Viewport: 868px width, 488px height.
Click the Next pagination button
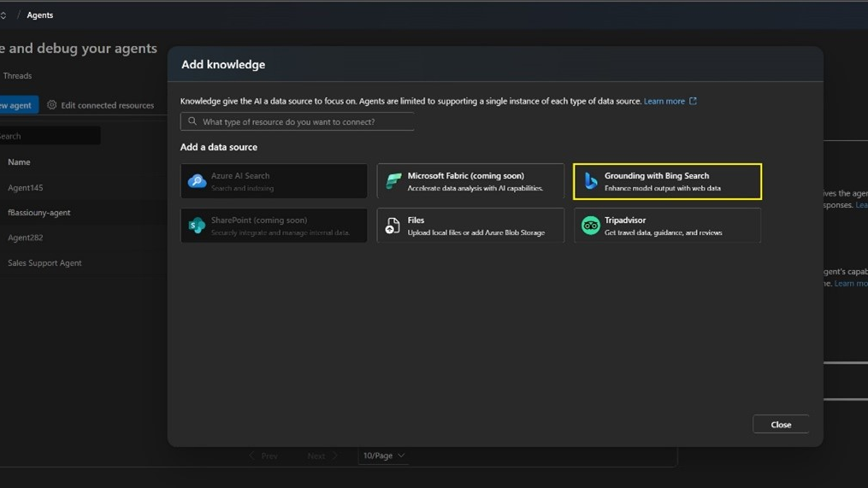[x=322, y=456]
